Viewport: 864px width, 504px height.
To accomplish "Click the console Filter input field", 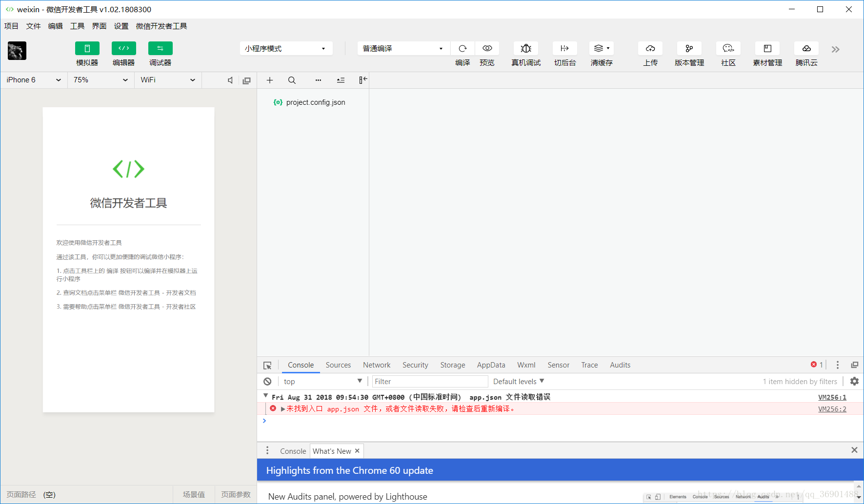I will [x=430, y=382].
